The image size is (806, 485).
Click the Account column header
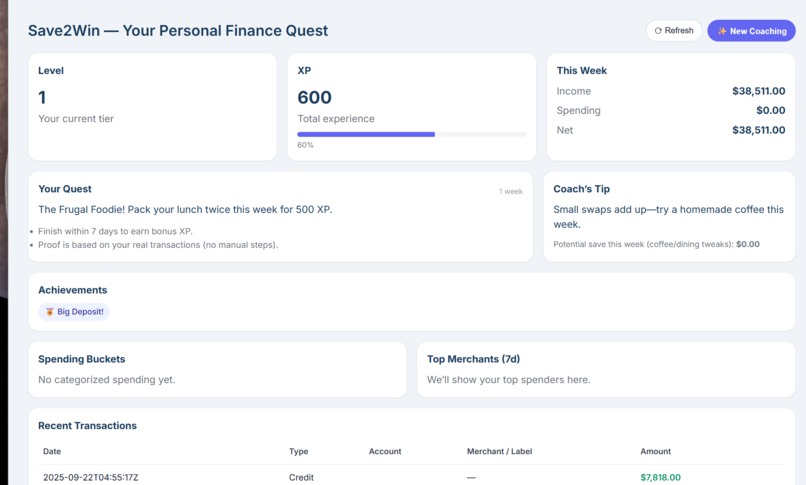(x=385, y=451)
